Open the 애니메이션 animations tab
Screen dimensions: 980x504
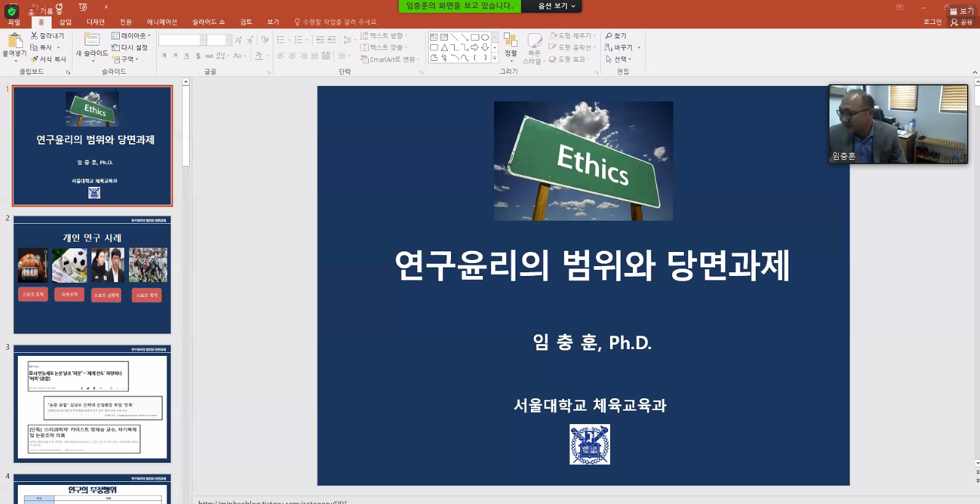point(162,22)
